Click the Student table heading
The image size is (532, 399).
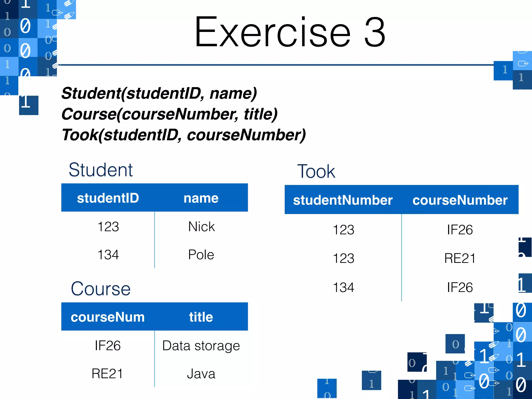click(101, 170)
